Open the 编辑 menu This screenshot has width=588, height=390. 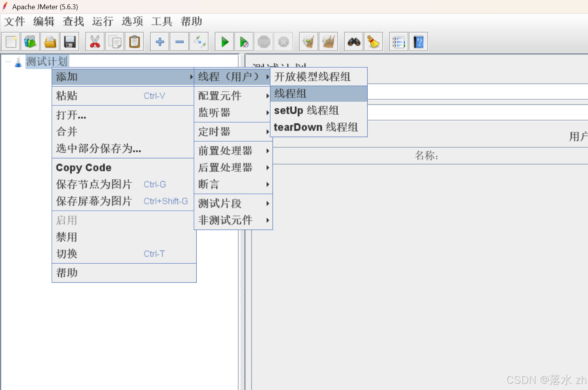44,21
